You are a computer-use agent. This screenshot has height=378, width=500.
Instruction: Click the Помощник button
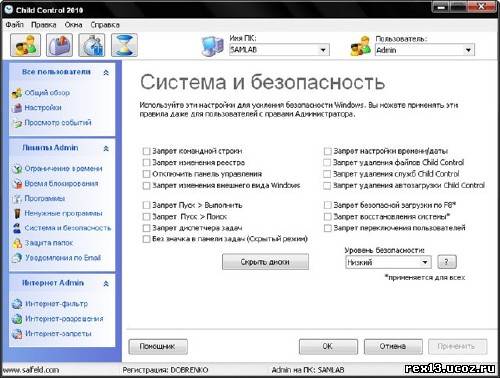tap(158, 347)
